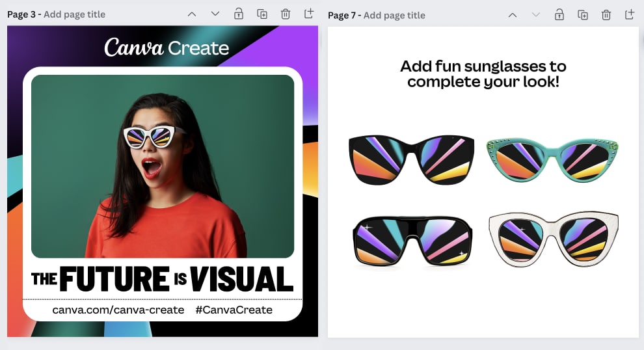Move Page 7 up with chevron arrow
This screenshot has width=644, height=350.
coord(513,15)
